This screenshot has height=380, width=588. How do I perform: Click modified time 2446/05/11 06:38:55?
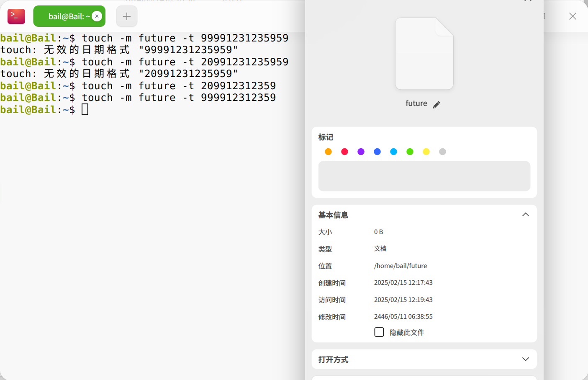click(x=403, y=317)
